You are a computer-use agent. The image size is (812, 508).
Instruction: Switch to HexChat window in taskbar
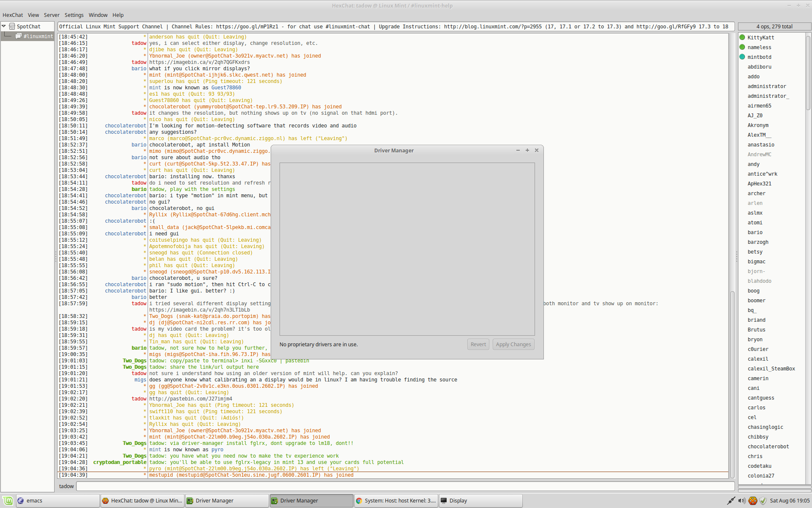tap(143, 500)
